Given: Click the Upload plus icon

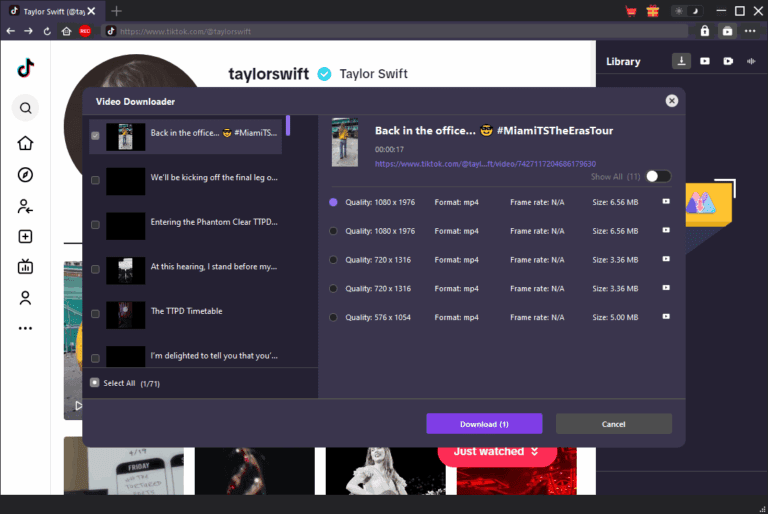Looking at the screenshot, I should [x=26, y=237].
